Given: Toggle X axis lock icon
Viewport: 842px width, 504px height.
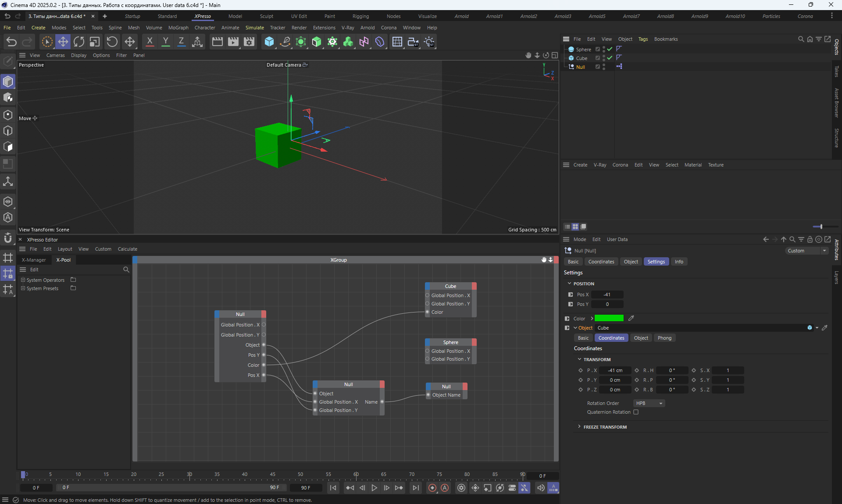Looking at the screenshot, I should coord(150,42).
